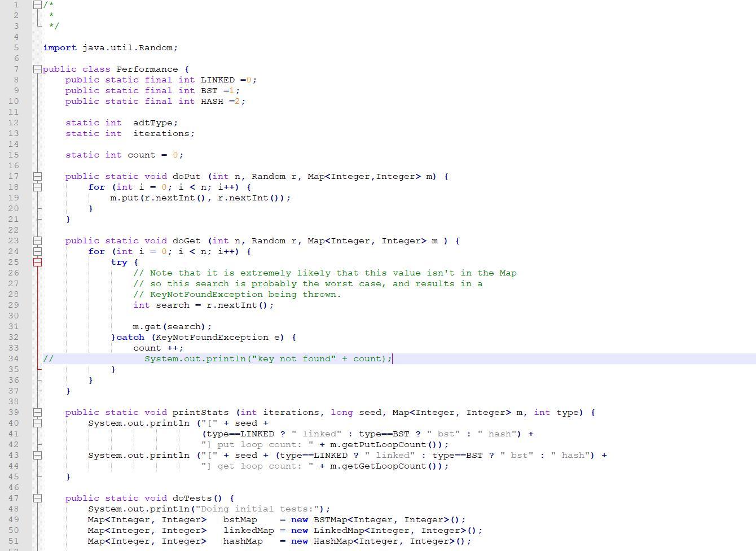
Task: Collapse the doPut method fold marker
Action: (x=37, y=176)
